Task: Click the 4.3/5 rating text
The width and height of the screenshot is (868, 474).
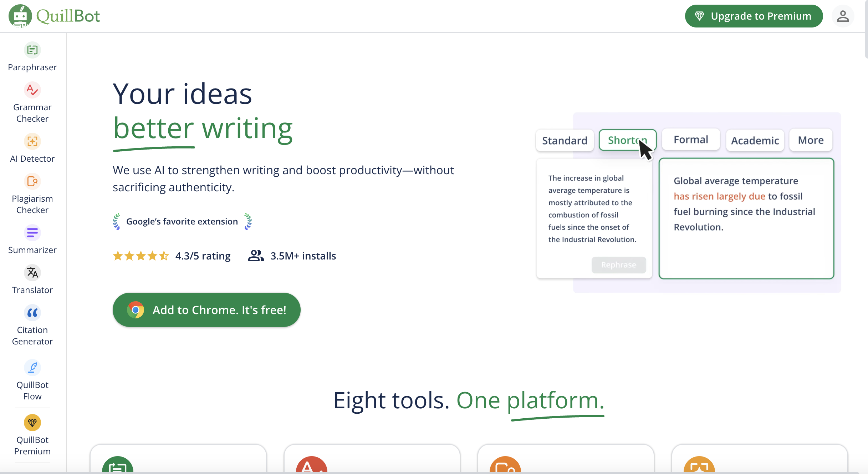Action: pyautogui.click(x=203, y=256)
